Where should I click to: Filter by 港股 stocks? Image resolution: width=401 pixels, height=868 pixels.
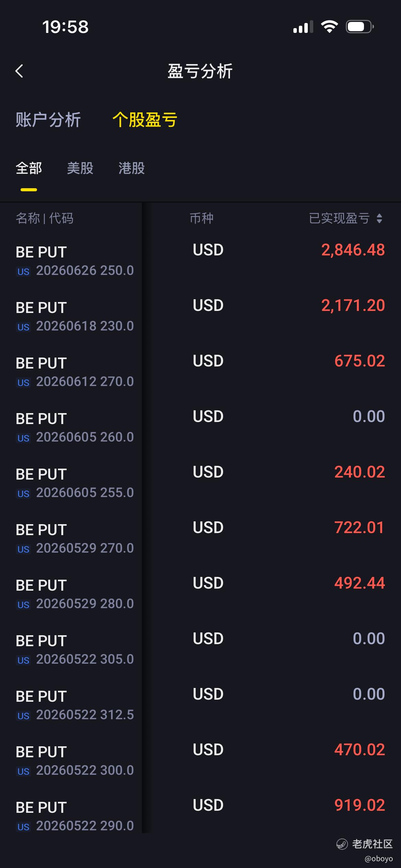132,168
